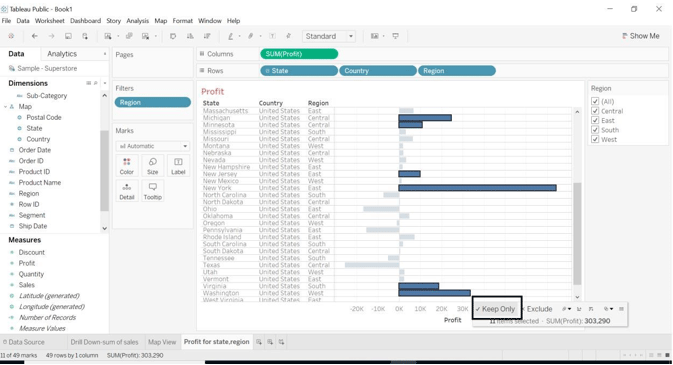Open the Size marks card
The width and height of the screenshot is (673, 365).
tap(152, 166)
